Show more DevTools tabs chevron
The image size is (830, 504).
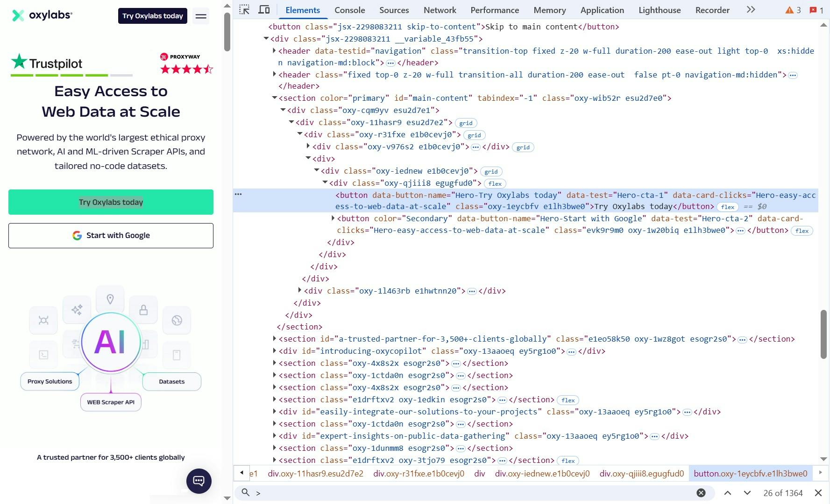click(751, 10)
